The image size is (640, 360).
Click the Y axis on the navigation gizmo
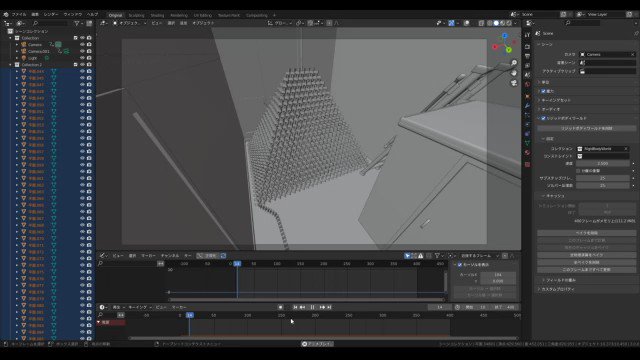[509, 50]
